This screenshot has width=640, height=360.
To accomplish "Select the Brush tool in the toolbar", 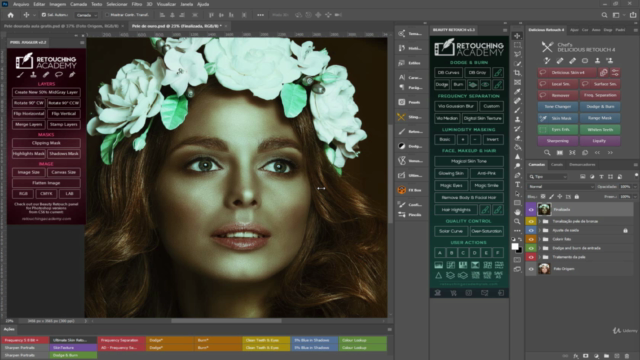I will tap(517, 110).
